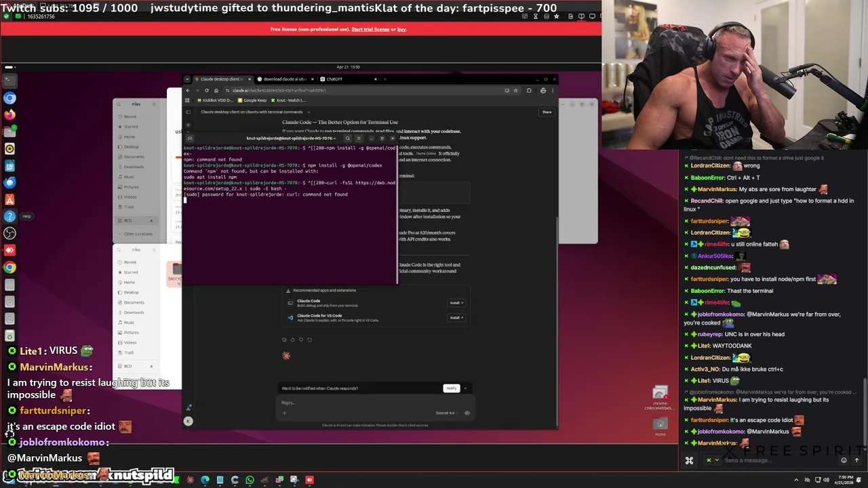The height and width of the screenshot is (488, 868).
Task: Open Trash icon in the dock
Action: click(9, 335)
